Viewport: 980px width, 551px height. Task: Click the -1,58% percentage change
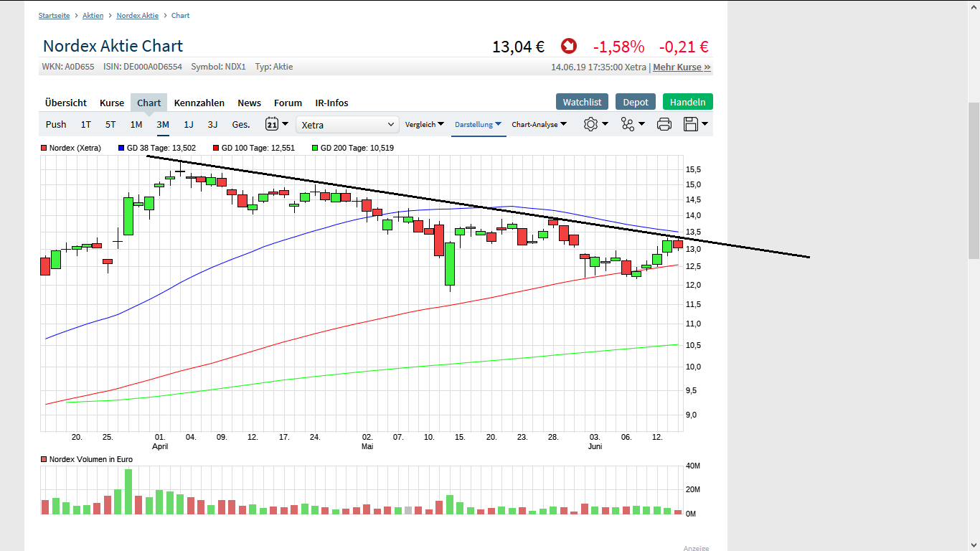(618, 47)
